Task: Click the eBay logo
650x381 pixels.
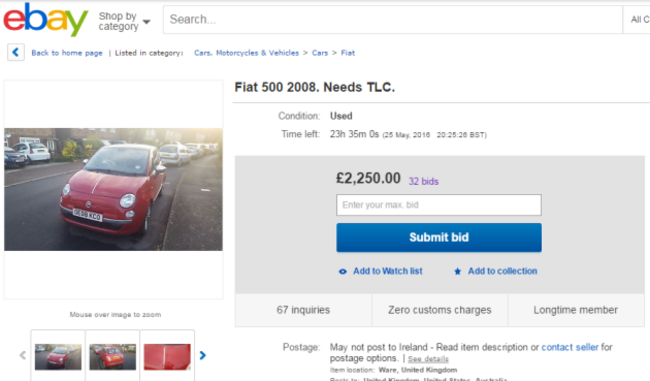Action: [46, 19]
